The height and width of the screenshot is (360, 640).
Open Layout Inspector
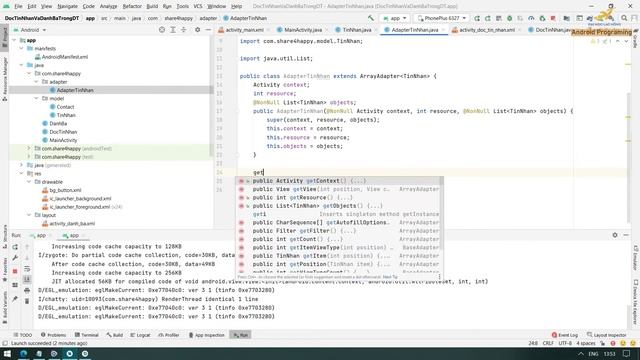click(x=607, y=335)
